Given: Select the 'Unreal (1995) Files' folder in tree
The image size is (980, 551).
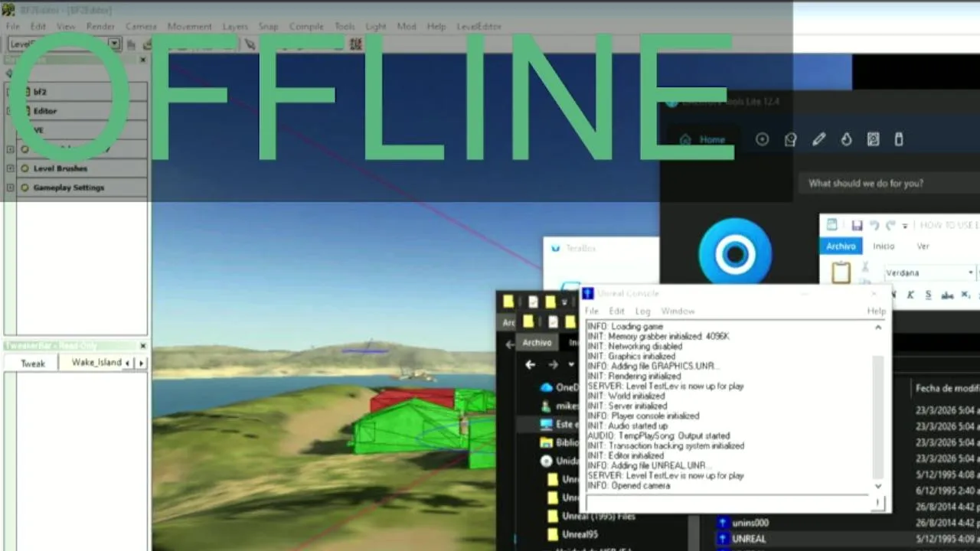Looking at the screenshot, I should point(598,517).
